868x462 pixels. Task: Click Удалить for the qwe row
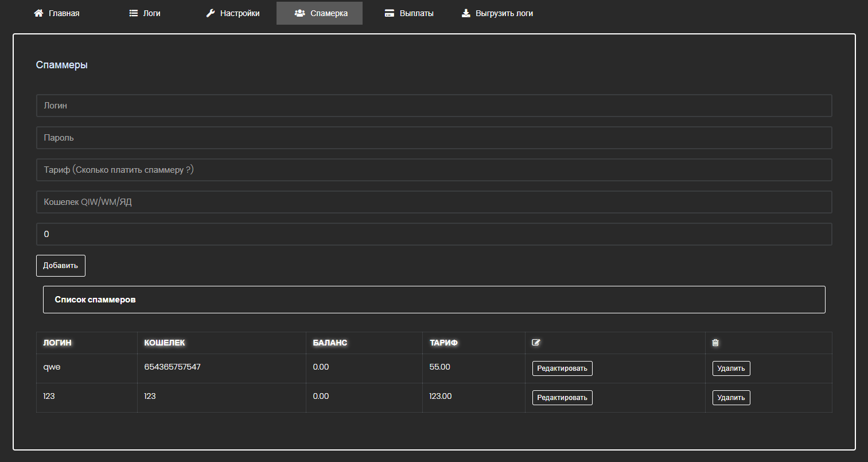click(x=731, y=368)
